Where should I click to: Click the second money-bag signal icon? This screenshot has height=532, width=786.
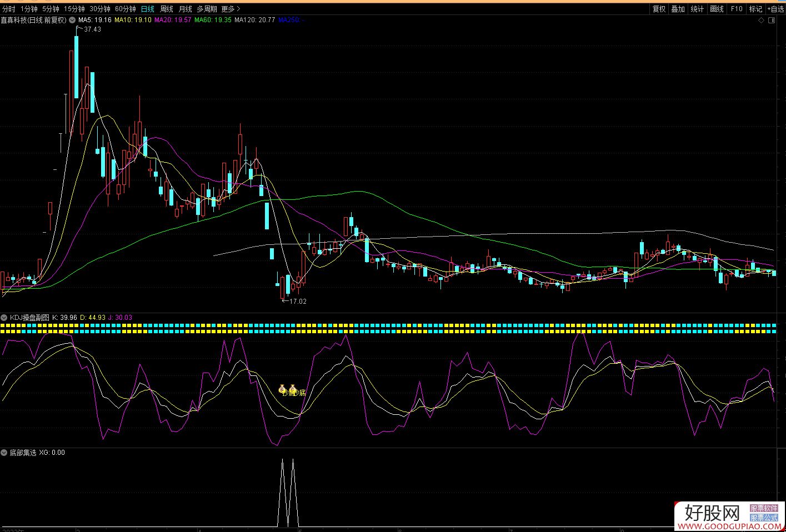click(x=292, y=388)
